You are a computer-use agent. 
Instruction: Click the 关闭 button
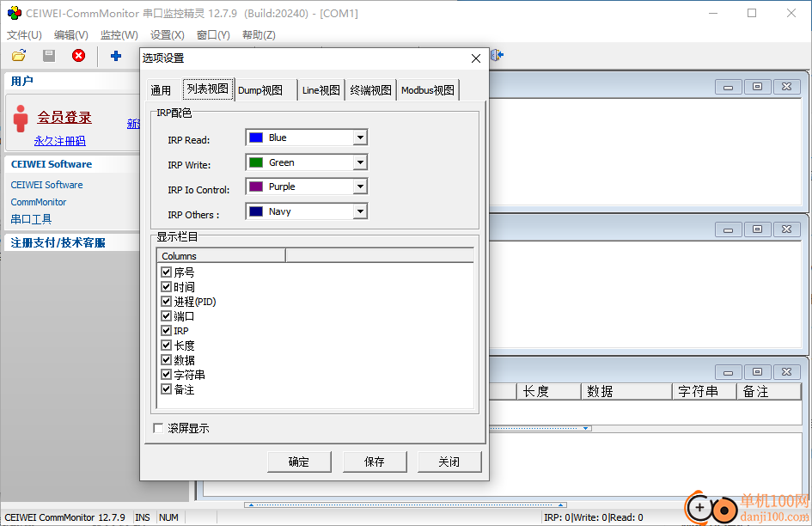click(449, 462)
